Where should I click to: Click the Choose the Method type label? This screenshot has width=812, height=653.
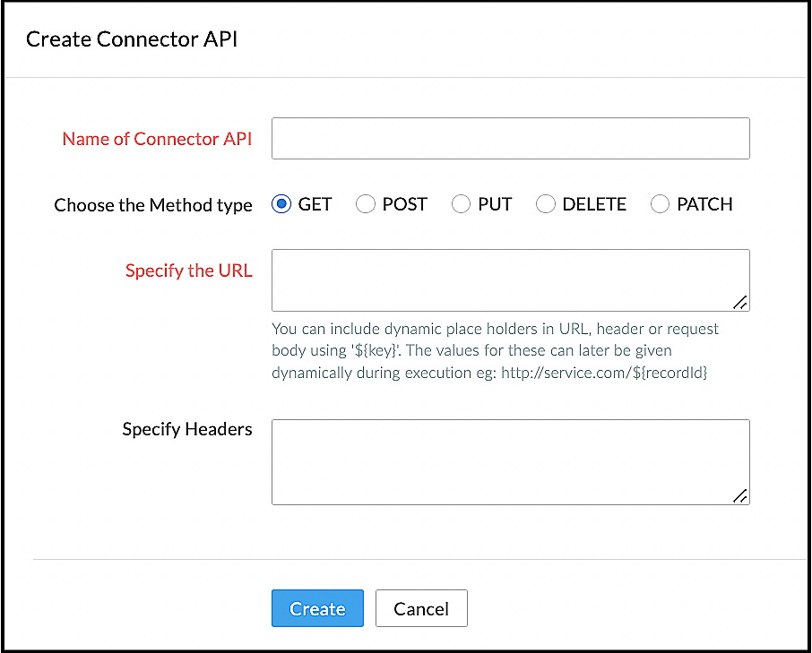[153, 205]
